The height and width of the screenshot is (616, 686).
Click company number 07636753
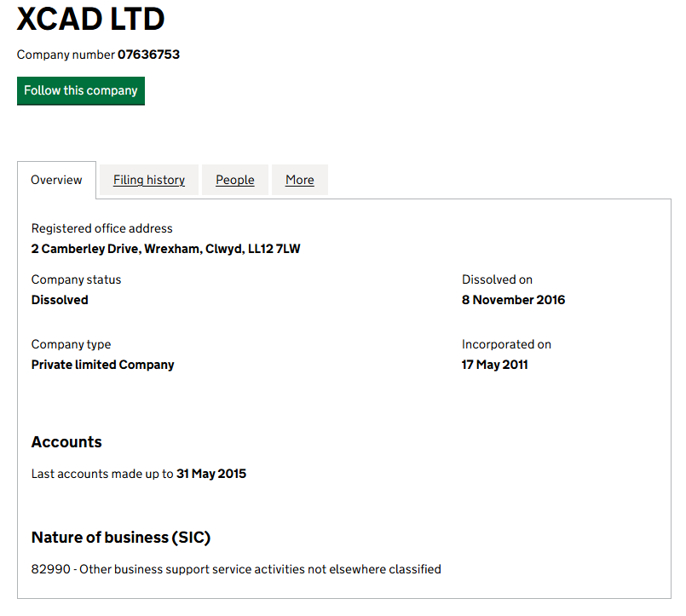tap(148, 55)
